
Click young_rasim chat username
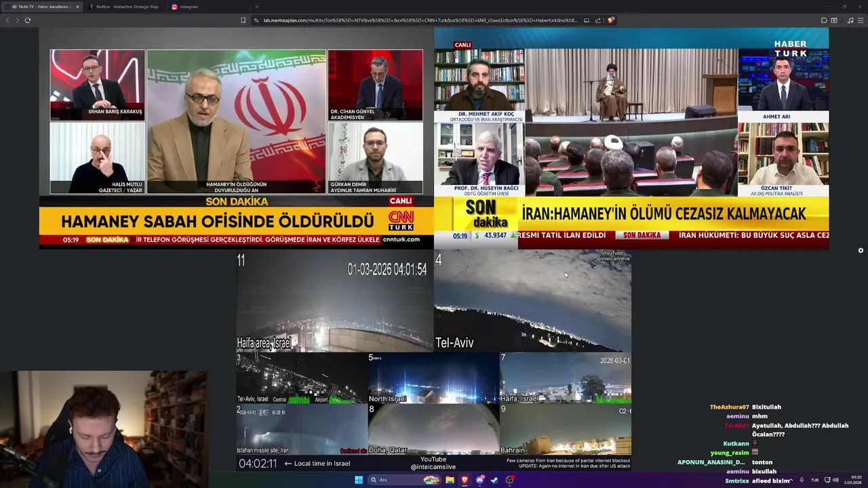click(x=730, y=453)
